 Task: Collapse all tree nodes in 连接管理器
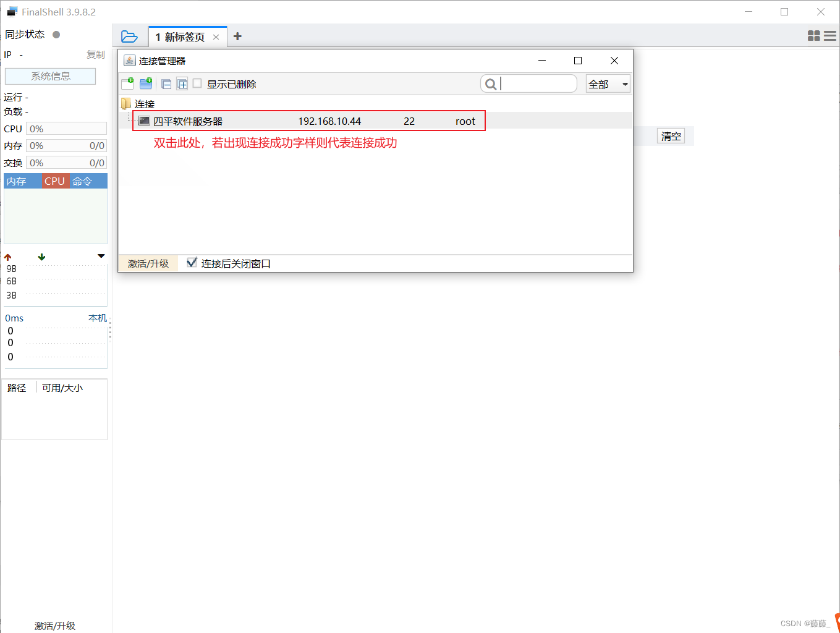(x=166, y=84)
